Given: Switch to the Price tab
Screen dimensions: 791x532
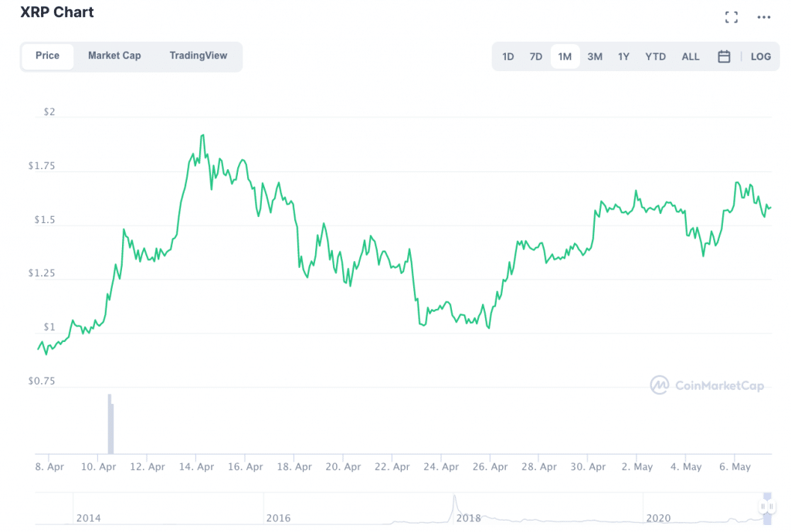Looking at the screenshot, I should tap(47, 56).
